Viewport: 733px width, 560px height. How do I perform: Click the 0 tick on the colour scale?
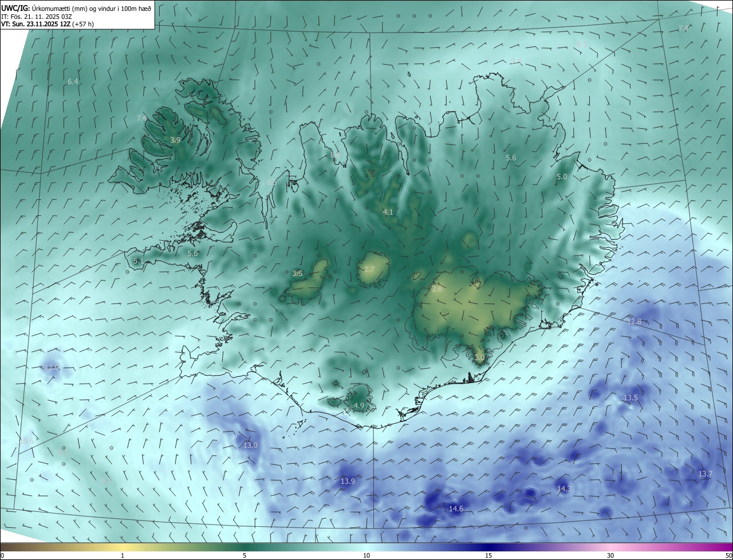point(2,555)
